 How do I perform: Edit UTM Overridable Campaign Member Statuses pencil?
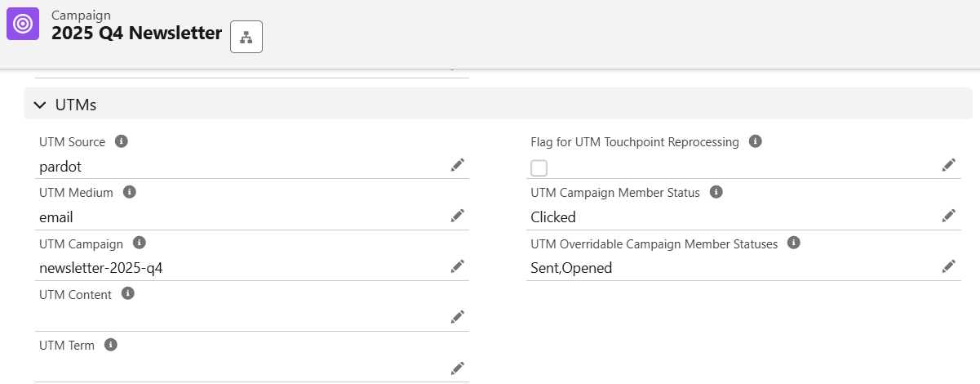[x=949, y=266]
